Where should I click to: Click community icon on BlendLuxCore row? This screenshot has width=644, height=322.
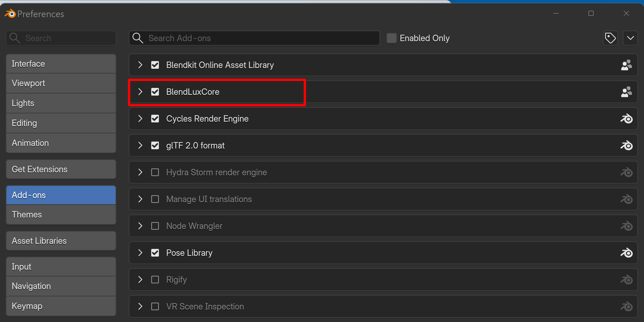point(626,92)
